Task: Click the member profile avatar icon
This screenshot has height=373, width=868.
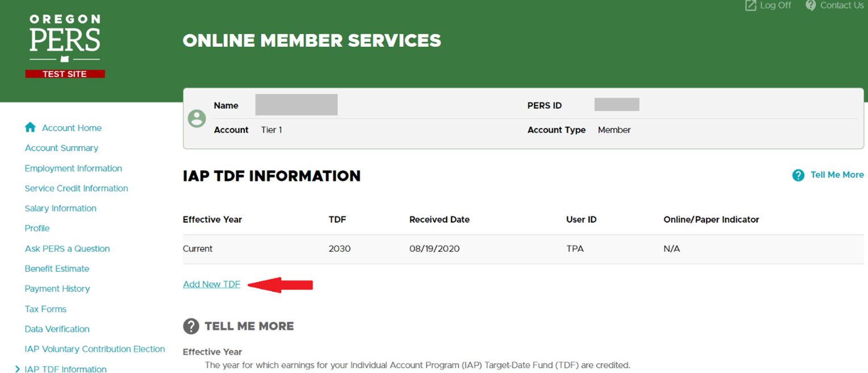Action: click(x=197, y=118)
